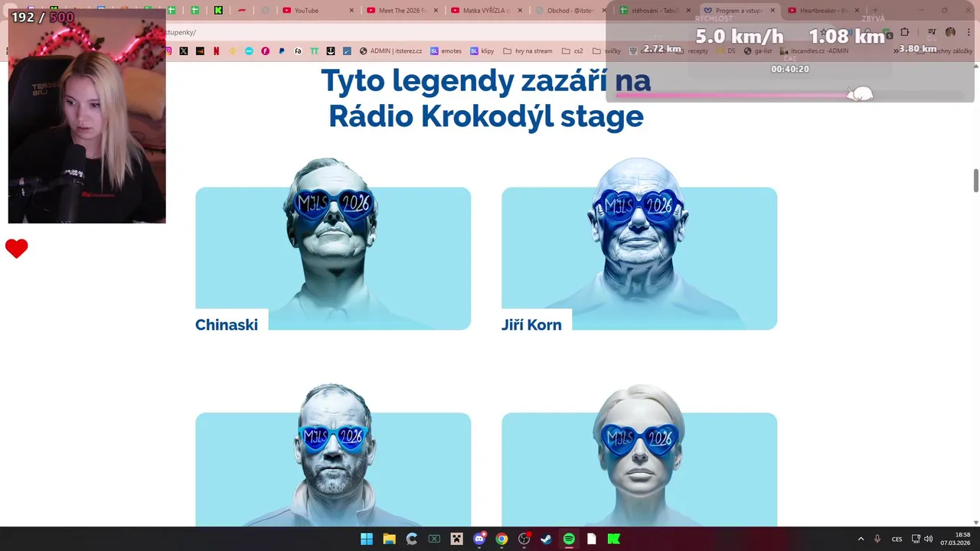This screenshot has height=551, width=980.
Task: Close the YouTube tab
Action: point(351,11)
